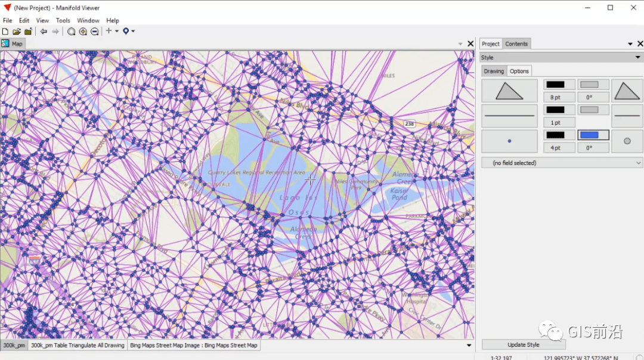Open the layer tabs dropdown arrow
Screen dimensions: 644x360
(469, 345)
